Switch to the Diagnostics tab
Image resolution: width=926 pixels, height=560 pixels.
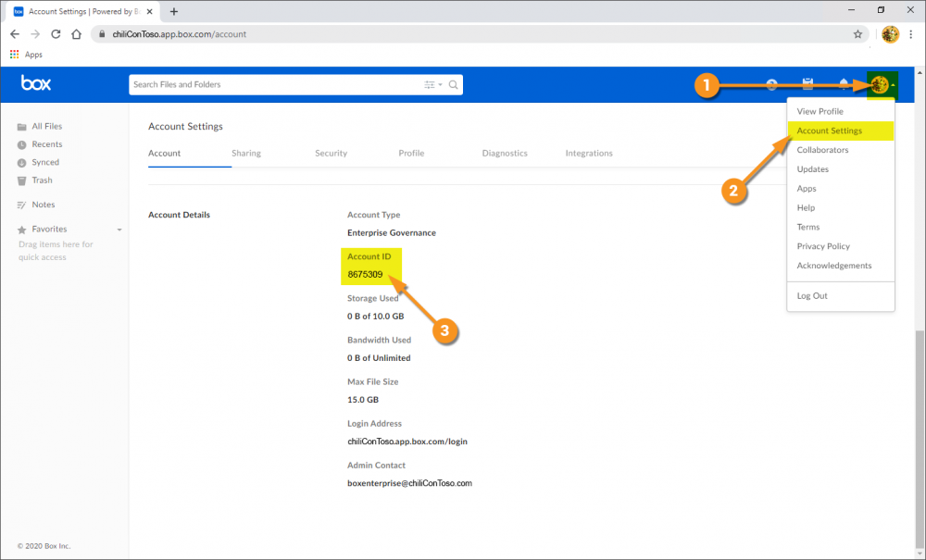point(505,154)
